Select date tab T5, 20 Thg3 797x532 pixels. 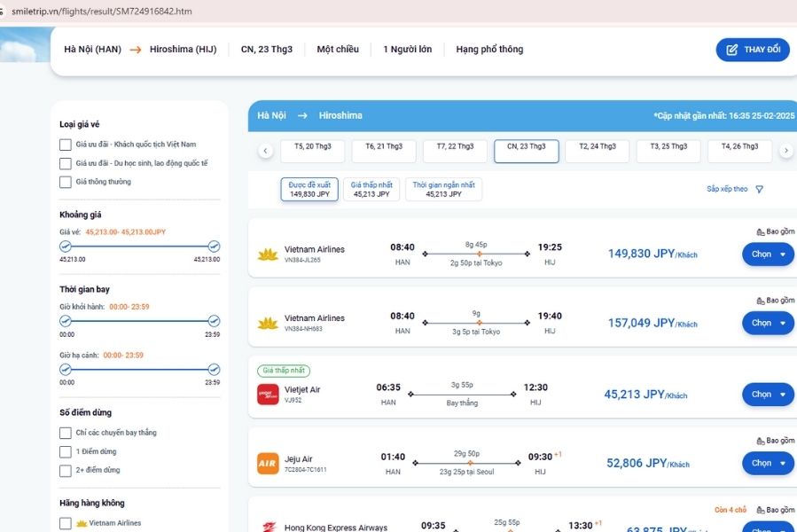pos(313,151)
